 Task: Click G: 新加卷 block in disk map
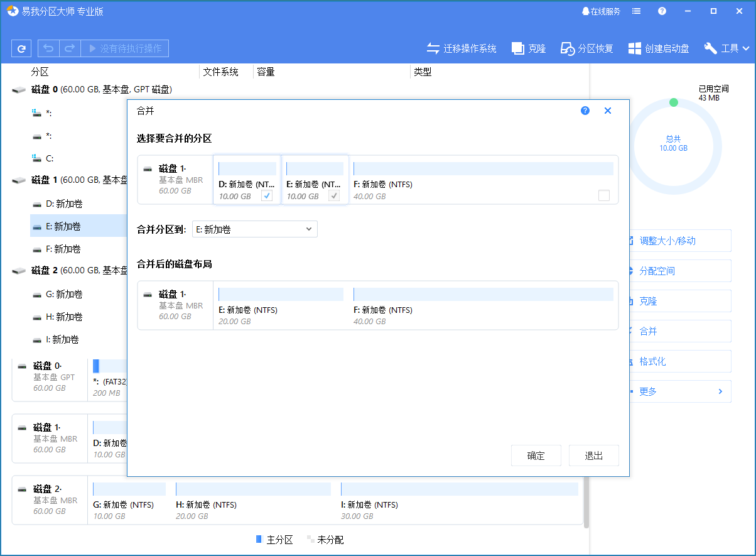[x=129, y=501]
